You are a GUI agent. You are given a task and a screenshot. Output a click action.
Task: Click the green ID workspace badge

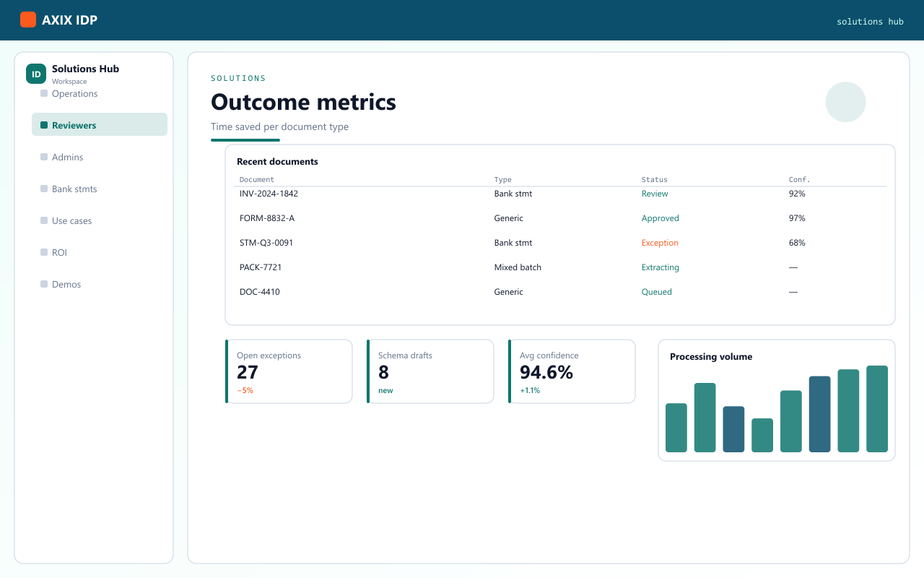36,74
